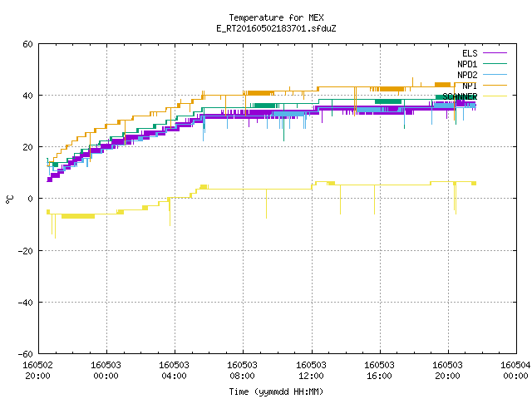Click the NPD1 legend label
Screen dimensions: 532x399
pos(467,64)
